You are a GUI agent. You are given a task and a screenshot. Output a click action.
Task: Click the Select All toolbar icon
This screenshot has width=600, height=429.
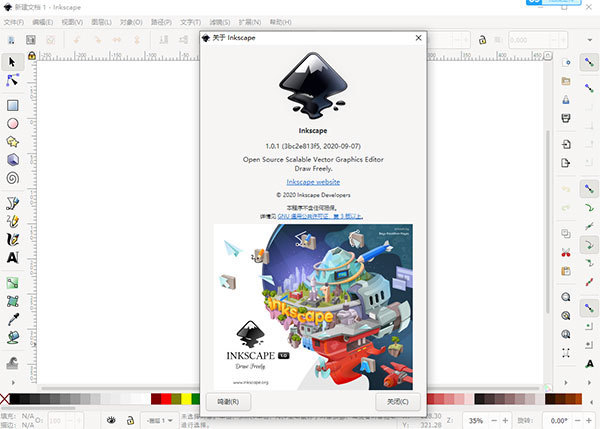point(11,40)
